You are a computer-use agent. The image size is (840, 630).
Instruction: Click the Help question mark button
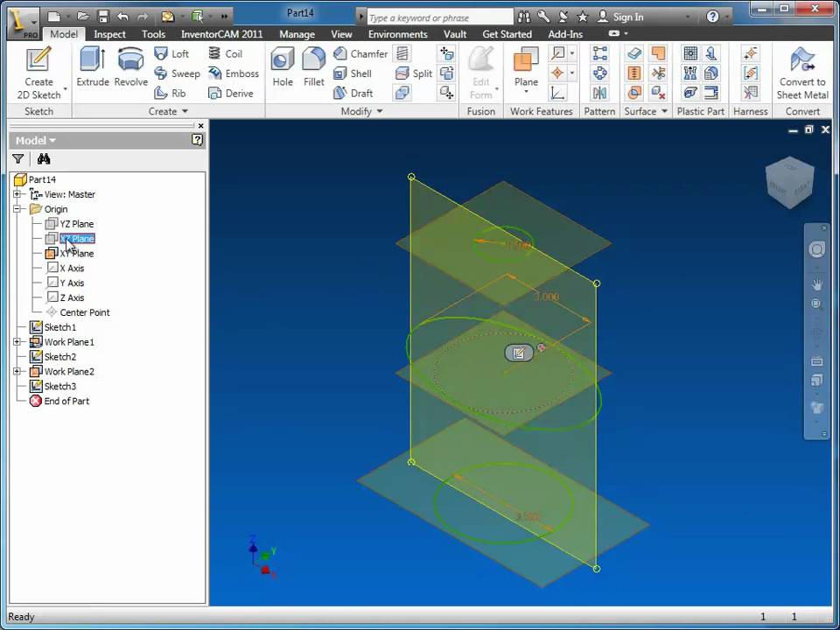712,17
